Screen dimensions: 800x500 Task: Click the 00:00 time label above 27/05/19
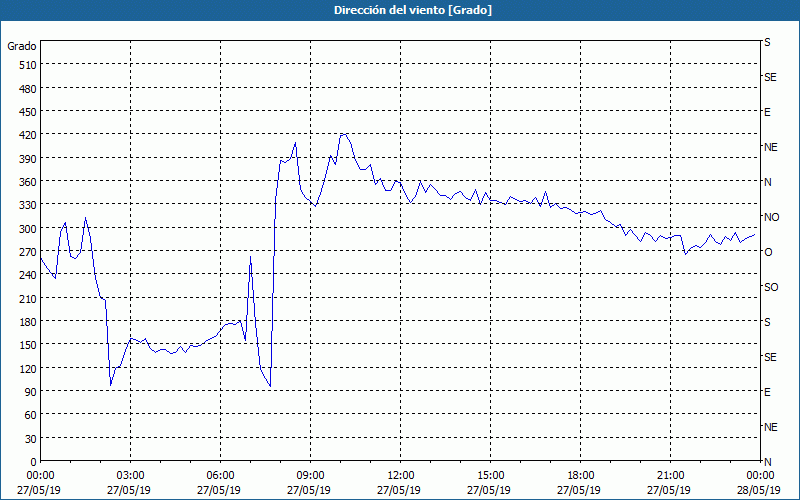click(x=40, y=476)
